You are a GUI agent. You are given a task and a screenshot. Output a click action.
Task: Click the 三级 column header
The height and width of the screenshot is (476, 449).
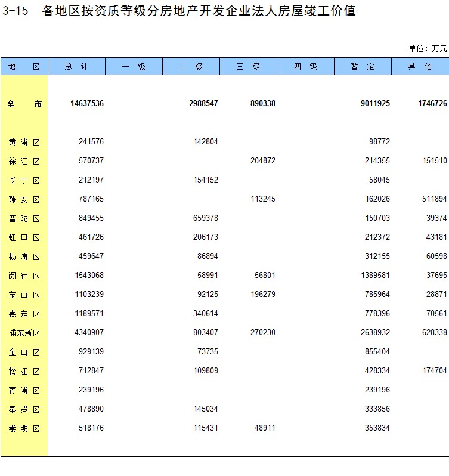pos(248,67)
